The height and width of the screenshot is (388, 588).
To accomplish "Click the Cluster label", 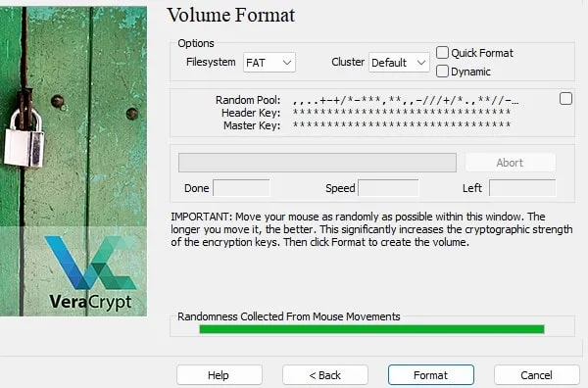I will tap(348, 62).
